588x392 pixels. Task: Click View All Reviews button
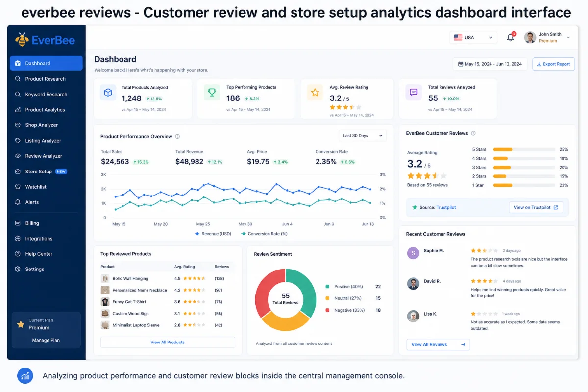coord(438,344)
